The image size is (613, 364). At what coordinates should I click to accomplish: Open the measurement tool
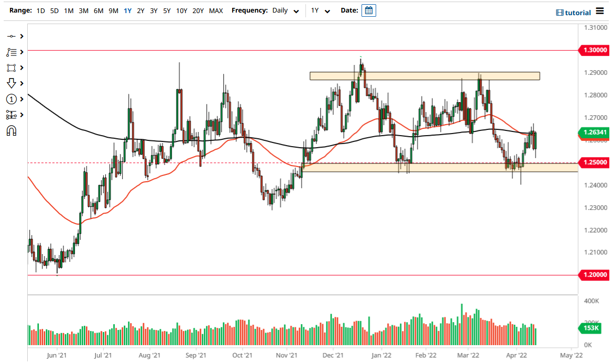pyautogui.click(x=10, y=114)
